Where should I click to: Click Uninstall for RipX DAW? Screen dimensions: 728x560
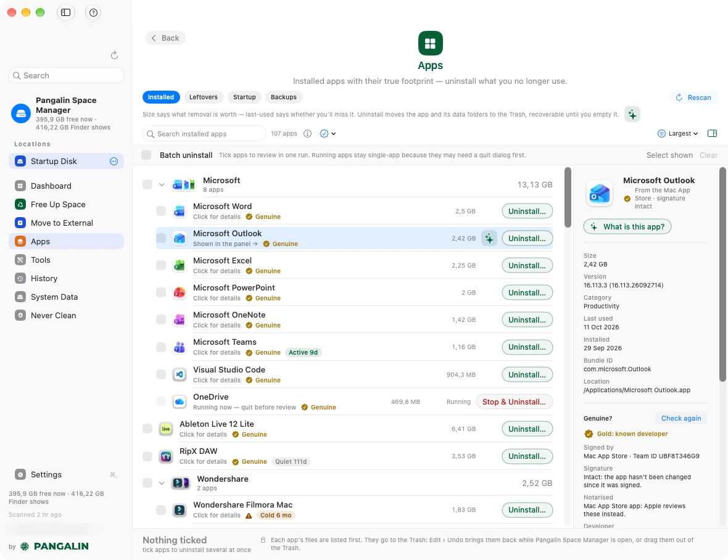[x=527, y=456]
